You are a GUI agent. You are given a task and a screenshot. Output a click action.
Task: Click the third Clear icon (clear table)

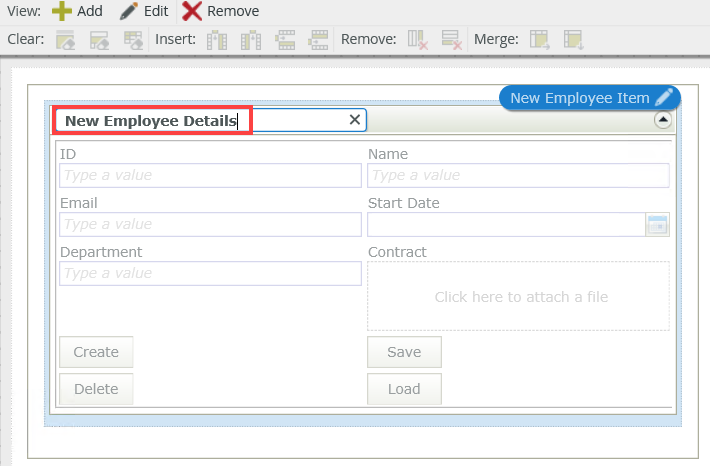pyautogui.click(x=134, y=40)
